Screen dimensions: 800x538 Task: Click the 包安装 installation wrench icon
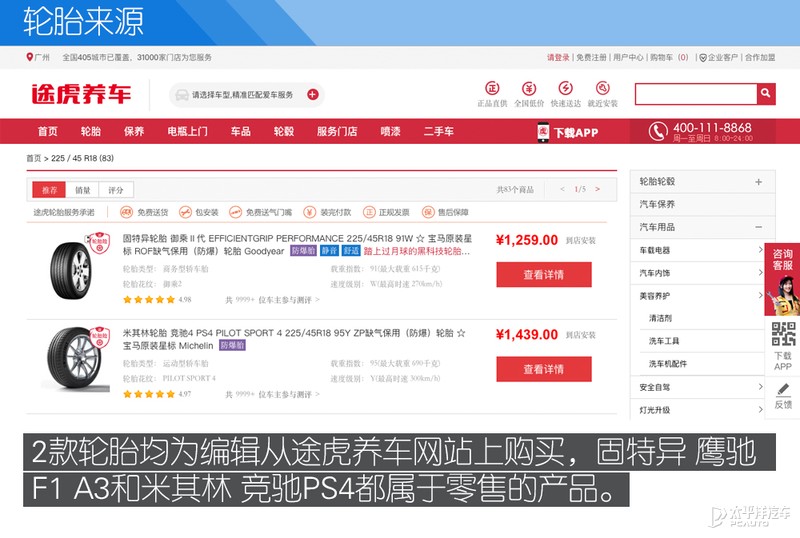[x=185, y=212]
